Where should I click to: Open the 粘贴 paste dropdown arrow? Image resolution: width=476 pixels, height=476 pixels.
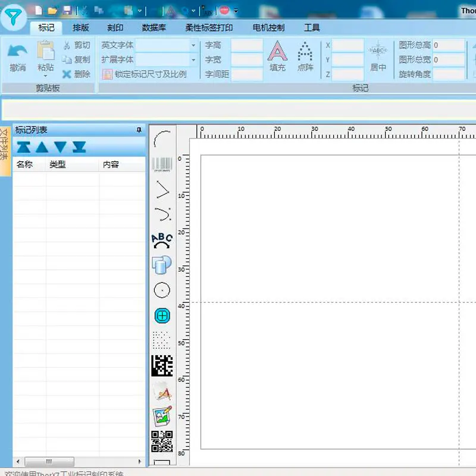pos(46,76)
